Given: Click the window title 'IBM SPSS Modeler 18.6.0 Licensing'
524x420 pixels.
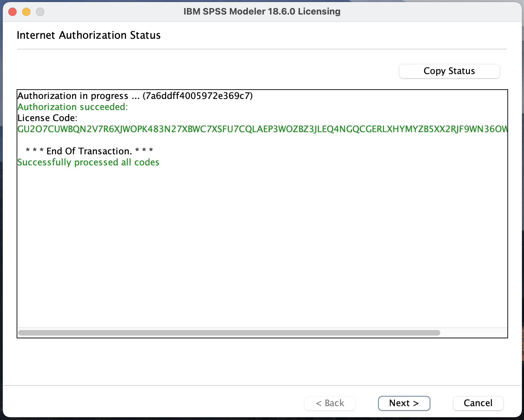Looking at the screenshot, I should point(262,11).
